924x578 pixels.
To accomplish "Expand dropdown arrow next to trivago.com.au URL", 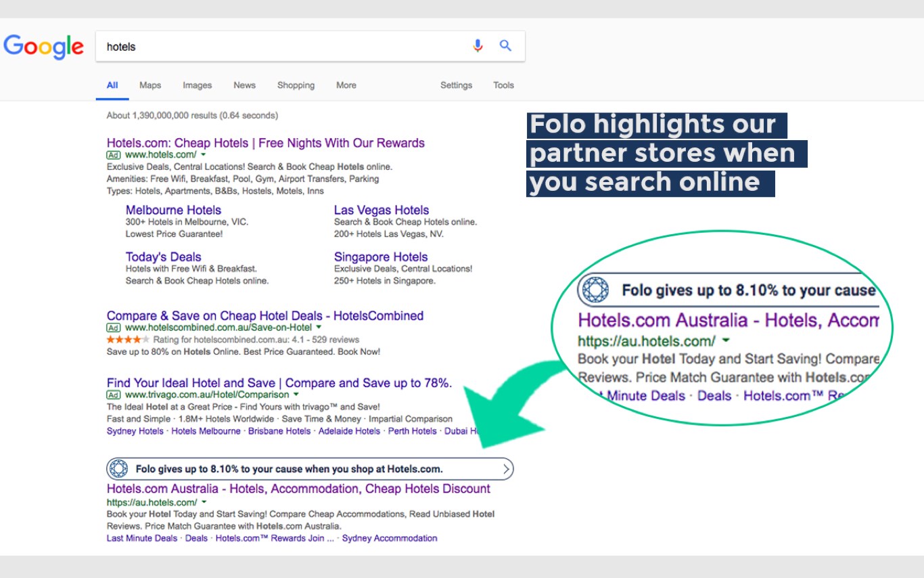I will tap(296, 395).
